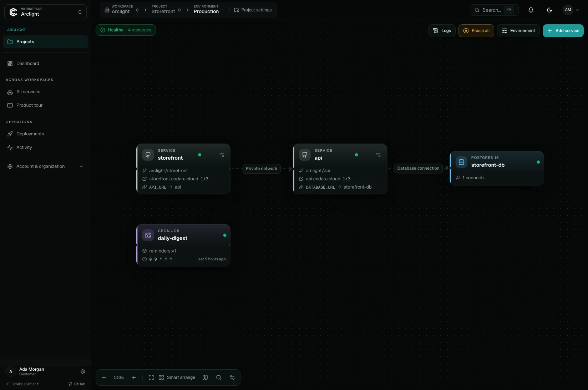Image resolution: width=588 pixels, height=390 pixels.
Task: Click arclight/storefront repository text
Action: (x=168, y=171)
